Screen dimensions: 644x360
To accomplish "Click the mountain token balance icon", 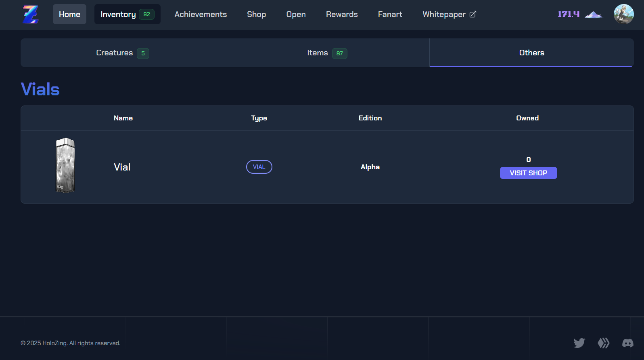I will [593, 15].
